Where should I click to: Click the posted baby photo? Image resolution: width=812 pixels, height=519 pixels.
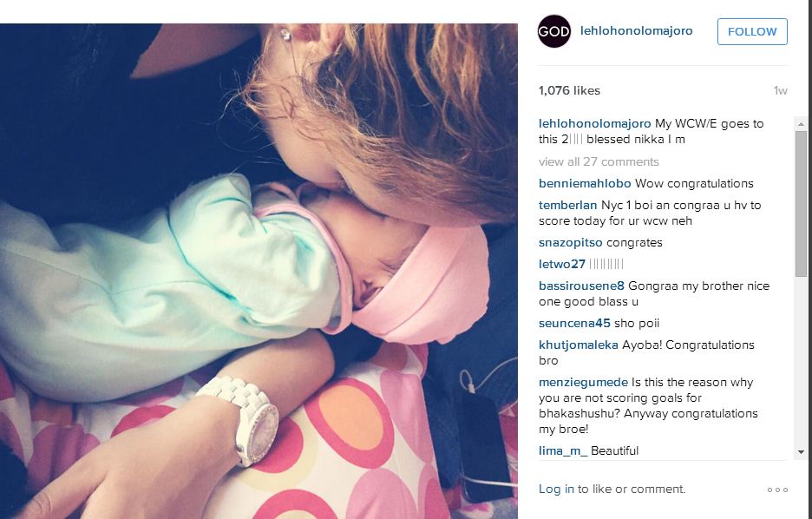click(259, 271)
